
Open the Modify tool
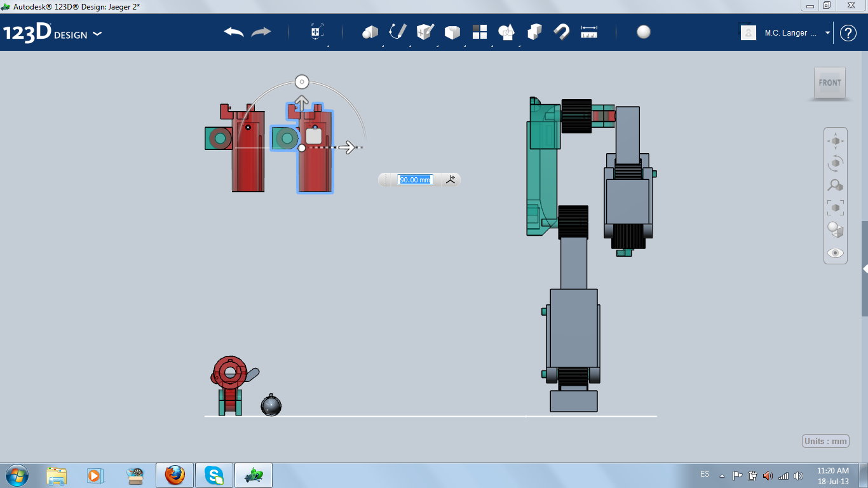click(452, 32)
